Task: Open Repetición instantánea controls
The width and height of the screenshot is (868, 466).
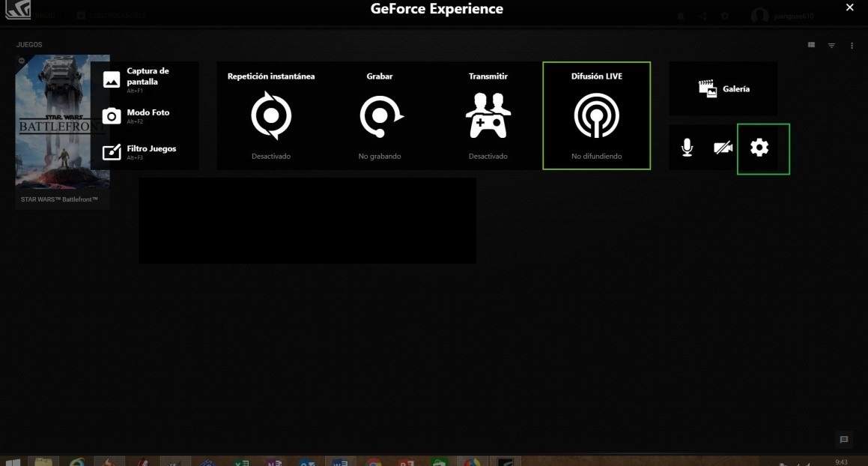Action: [x=270, y=115]
